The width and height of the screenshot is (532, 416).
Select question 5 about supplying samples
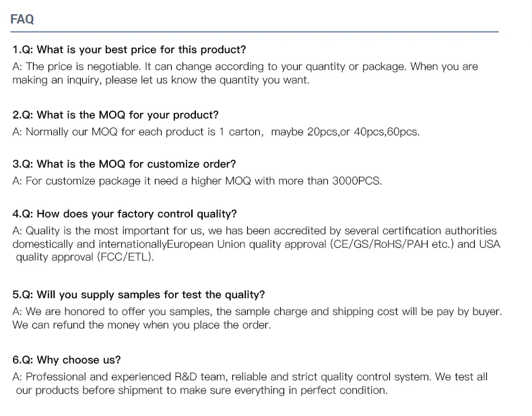click(139, 295)
